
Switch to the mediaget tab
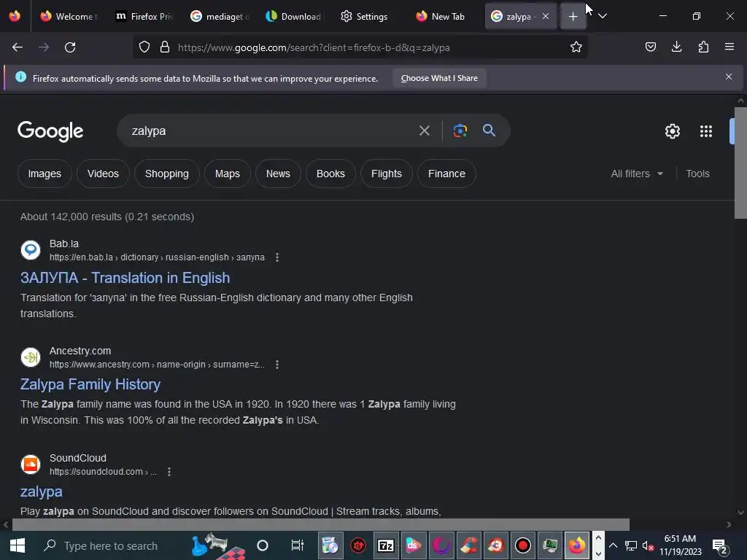[x=219, y=16]
